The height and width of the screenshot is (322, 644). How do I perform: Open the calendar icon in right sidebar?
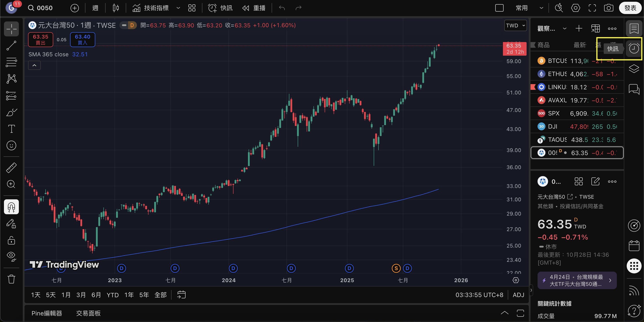pos(634,246)
